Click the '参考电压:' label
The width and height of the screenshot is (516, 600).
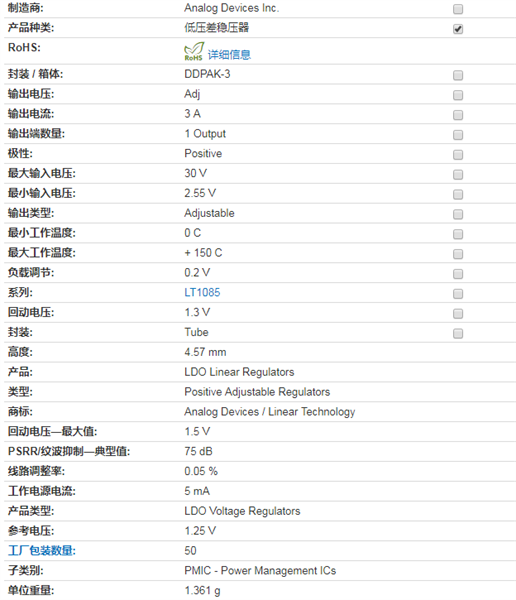pos(31,531)
